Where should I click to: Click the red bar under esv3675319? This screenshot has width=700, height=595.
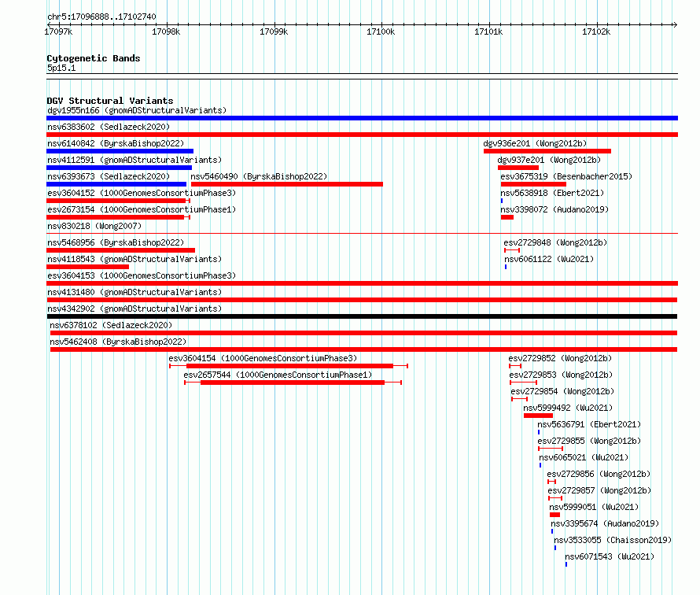(533, 184)
